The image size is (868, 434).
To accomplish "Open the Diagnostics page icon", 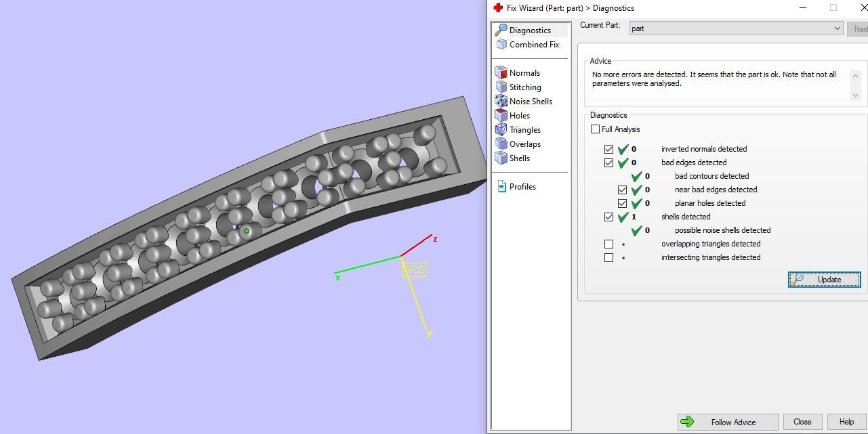I will 501,30.
